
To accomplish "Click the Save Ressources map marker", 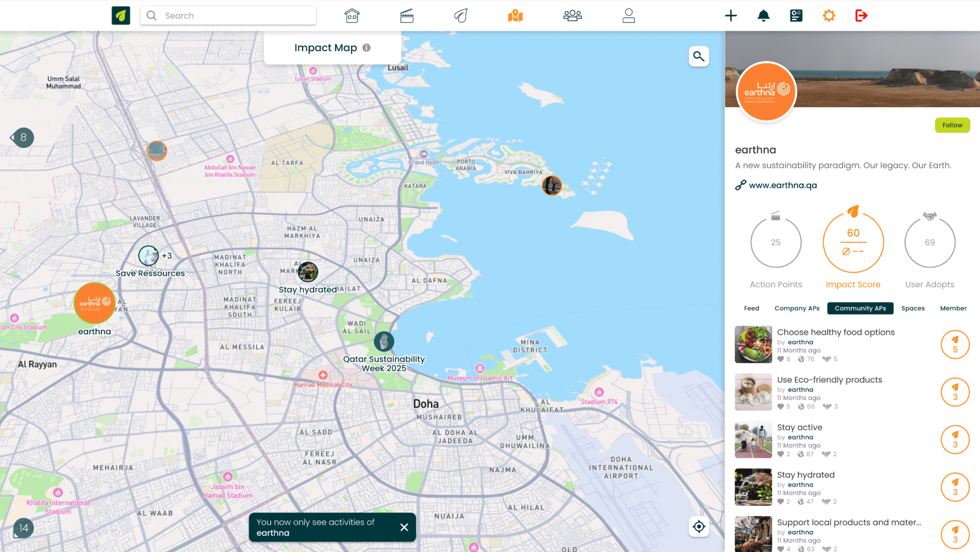I will tap(148, 255).
